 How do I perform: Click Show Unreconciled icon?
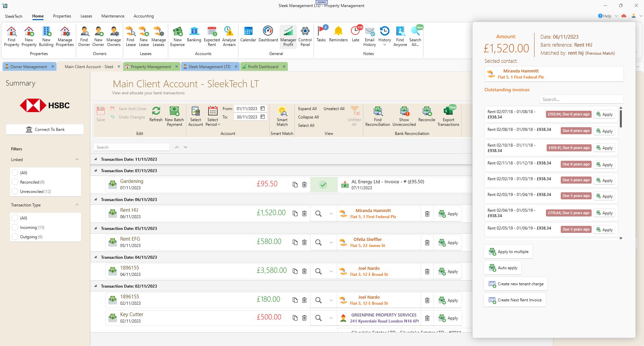tap(404, 116)
